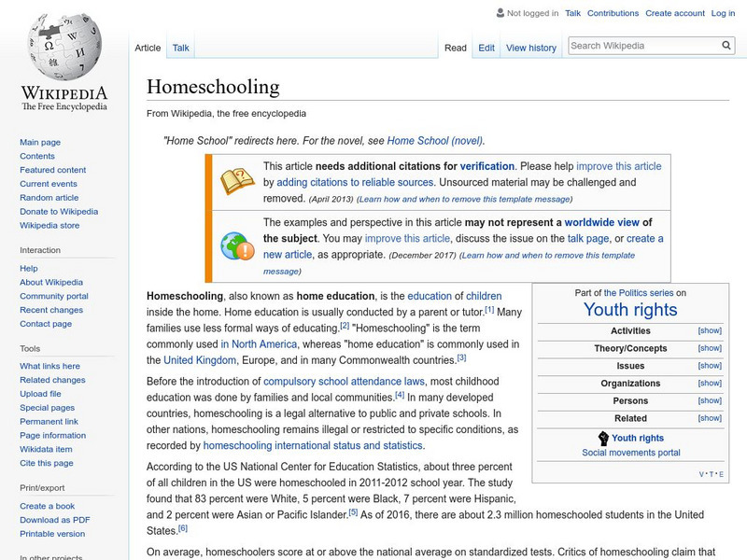Show the Activities section in sidebar box
The image size is (747, 560).
[x=710, y=331]
